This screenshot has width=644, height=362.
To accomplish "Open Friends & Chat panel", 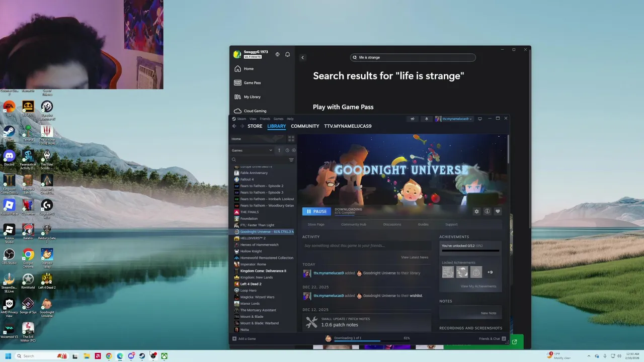I will tap(492, 339).
